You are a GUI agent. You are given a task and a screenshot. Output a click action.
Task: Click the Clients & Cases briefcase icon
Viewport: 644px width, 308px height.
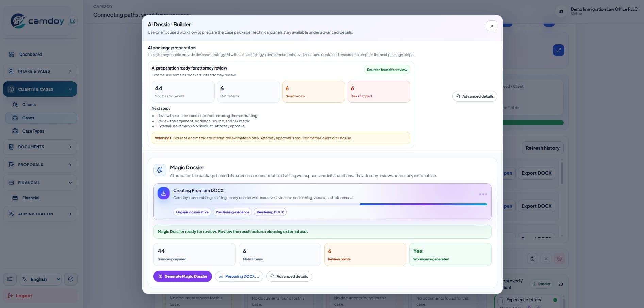[11, 89]
